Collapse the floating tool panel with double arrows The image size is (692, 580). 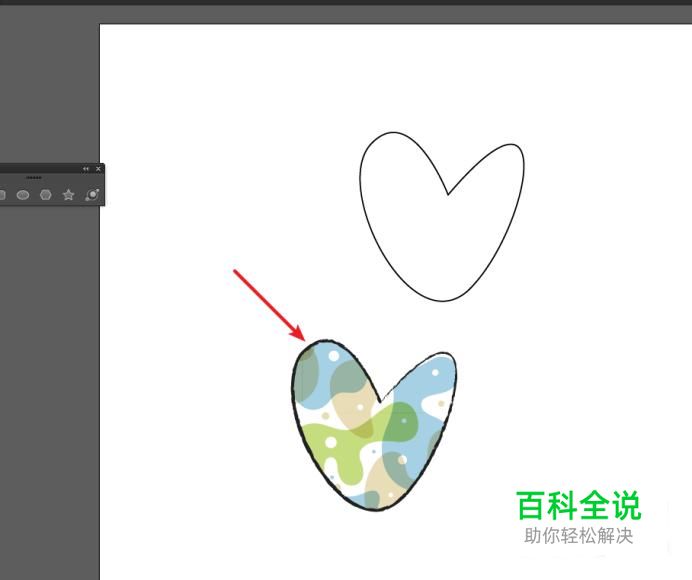point(86,169)
